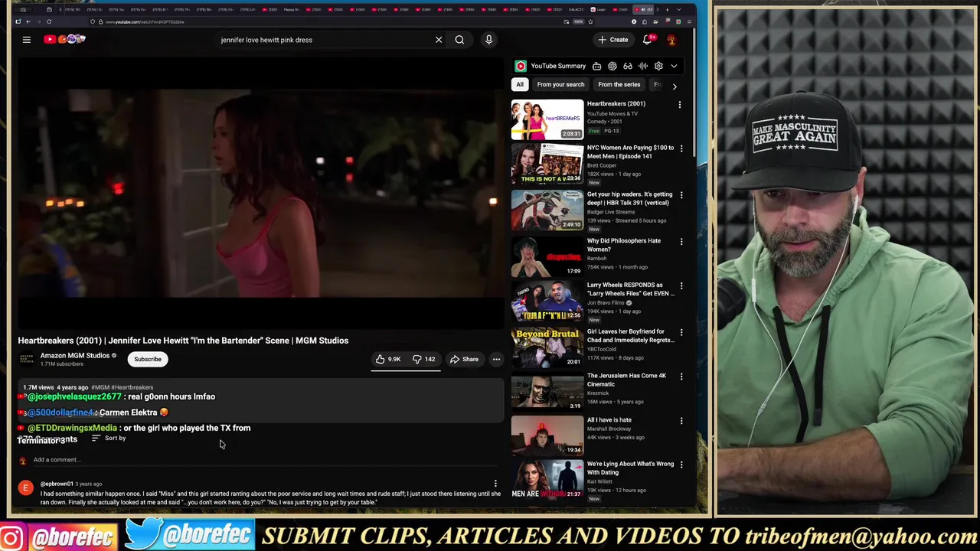The image size is (980, 551).
Task: Open options for The Jerusalem Has Come
Action: pos(680,377)
